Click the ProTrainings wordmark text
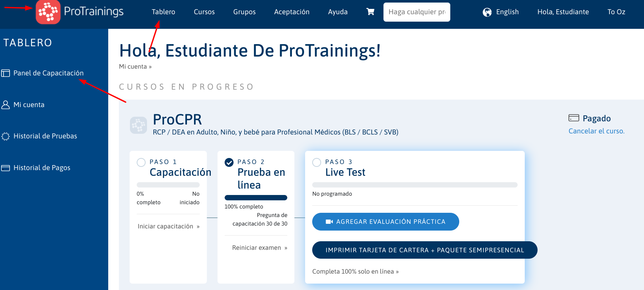 [94, 11]
